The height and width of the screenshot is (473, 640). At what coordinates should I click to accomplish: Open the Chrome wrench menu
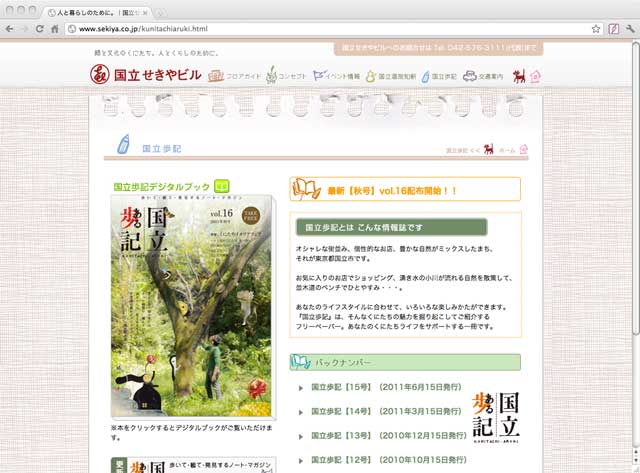coord(630,29)
